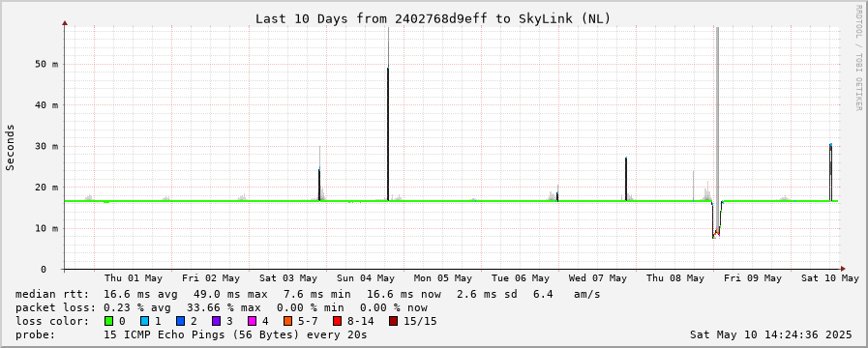Click the packet loss statistics line
The height and width of the screenshot is (348, 868).
click(222, 307)
